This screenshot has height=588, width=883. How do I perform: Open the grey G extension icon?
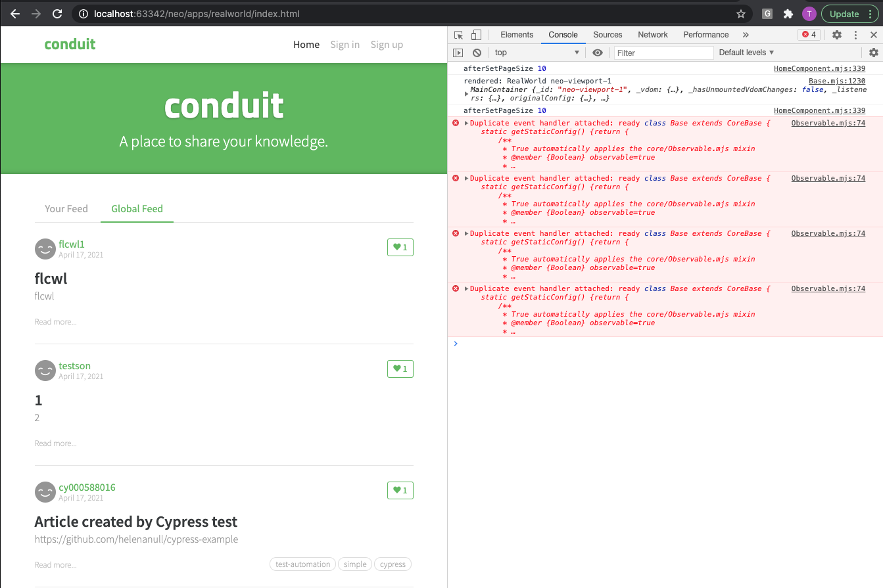click(767, 14)
